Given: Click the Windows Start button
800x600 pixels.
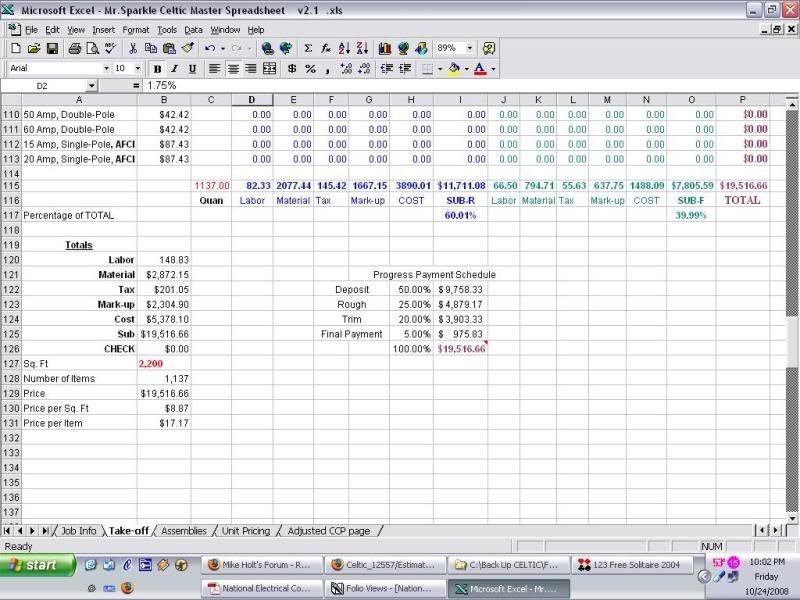Looking at the screenshot, I should point(37,565).
